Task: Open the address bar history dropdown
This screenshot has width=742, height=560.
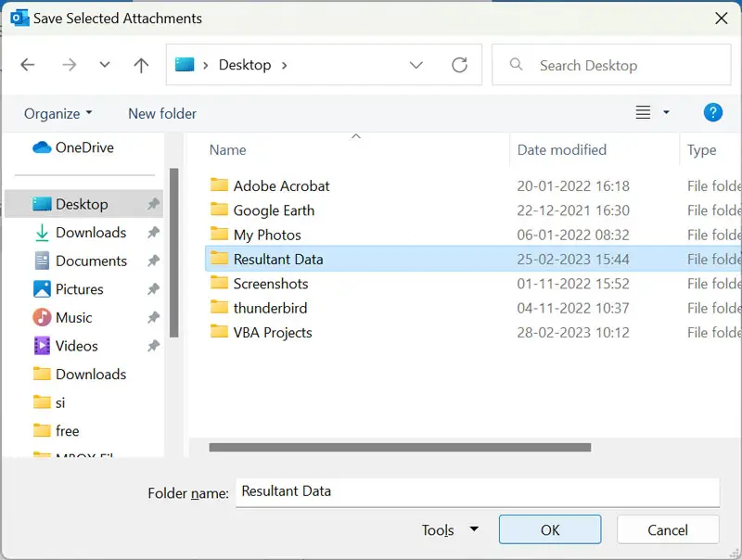Action: coord(416,65)
